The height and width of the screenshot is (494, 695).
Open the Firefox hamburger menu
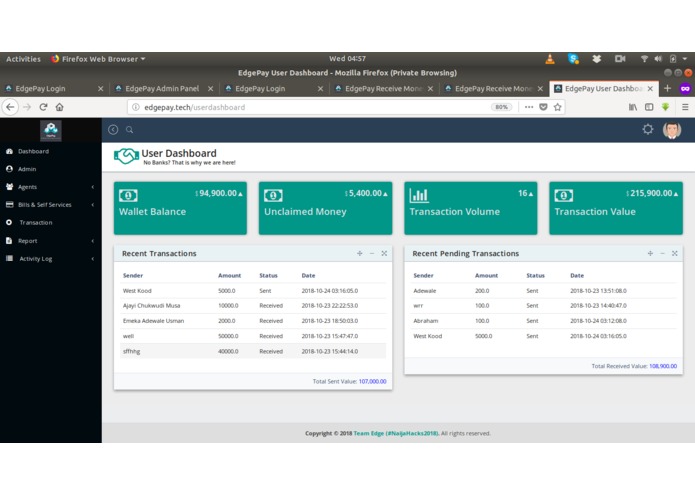click(x=685, y=107)
